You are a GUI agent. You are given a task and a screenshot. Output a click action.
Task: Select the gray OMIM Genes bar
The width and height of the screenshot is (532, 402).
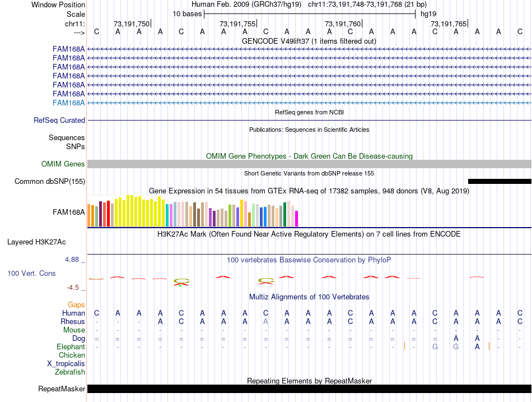tap(309, 164)
